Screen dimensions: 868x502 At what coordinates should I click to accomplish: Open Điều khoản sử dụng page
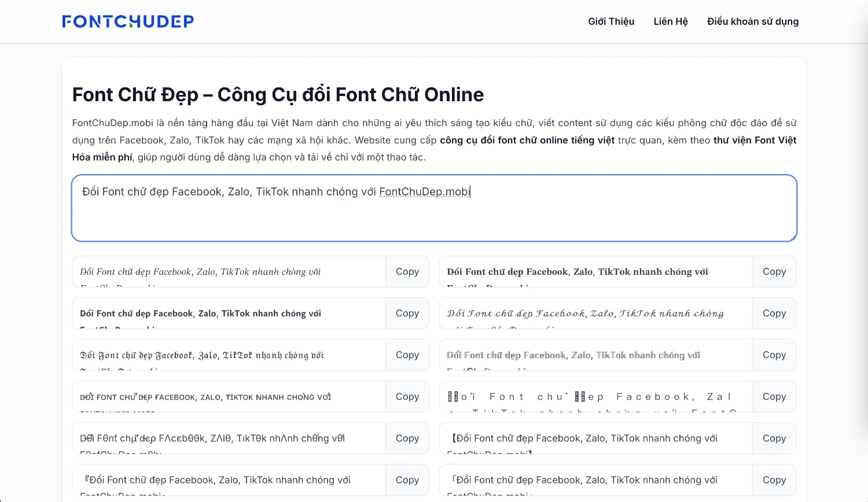pos(753,21)
